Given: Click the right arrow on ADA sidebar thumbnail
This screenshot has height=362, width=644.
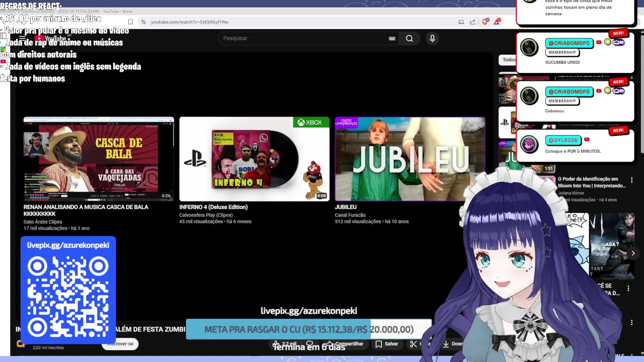Looking at the screenshot, I should coord(633,253).
